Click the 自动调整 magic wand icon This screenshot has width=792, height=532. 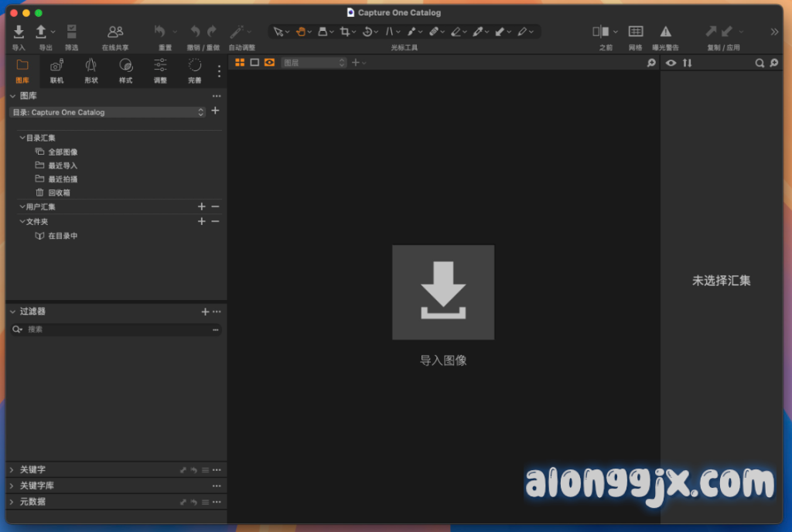pos(239,32)
